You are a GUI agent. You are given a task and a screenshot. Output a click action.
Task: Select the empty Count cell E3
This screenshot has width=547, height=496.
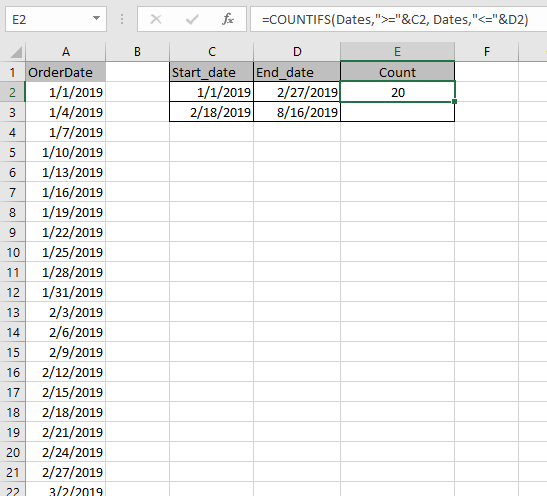397,112
